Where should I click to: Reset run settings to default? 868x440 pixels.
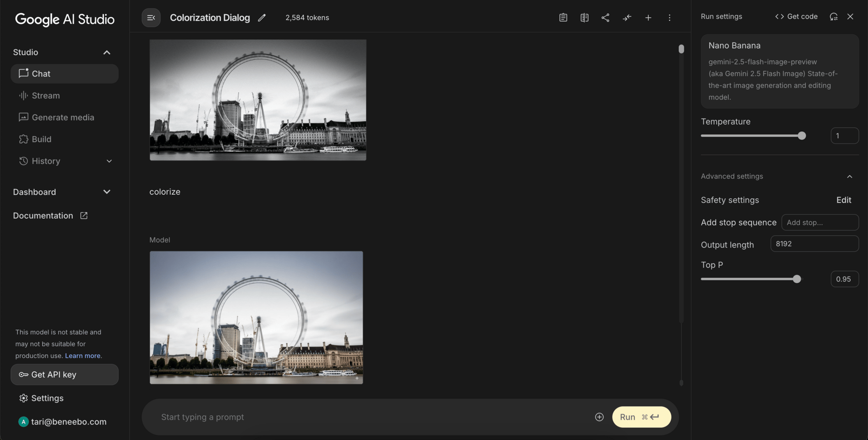tap(834, 16)
